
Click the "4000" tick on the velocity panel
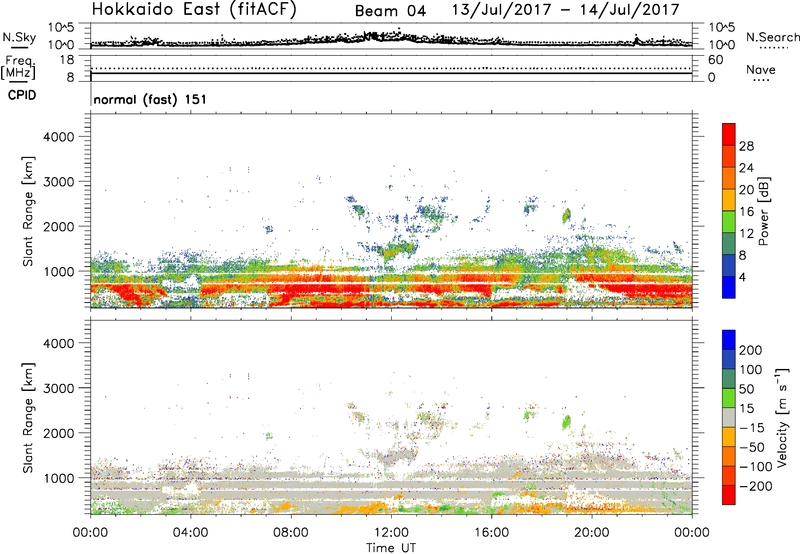tap(59, 343)
